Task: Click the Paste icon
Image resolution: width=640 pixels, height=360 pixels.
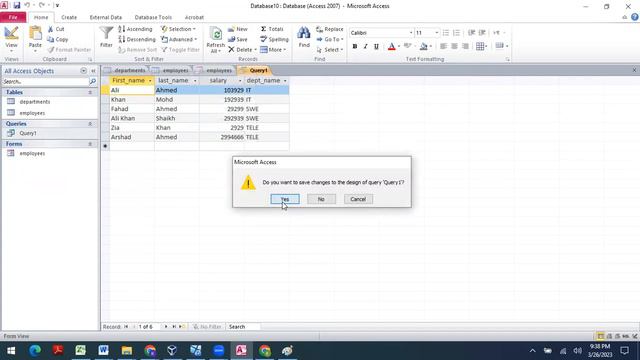Action: tap(35, 33)
